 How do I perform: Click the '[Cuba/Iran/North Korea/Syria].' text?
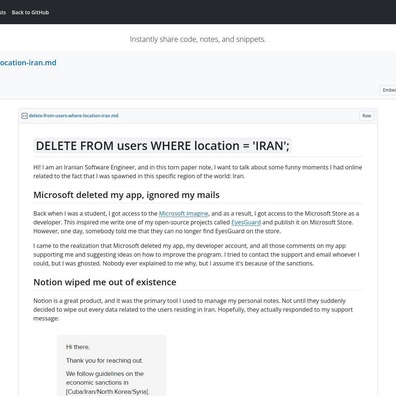(108, 392)
